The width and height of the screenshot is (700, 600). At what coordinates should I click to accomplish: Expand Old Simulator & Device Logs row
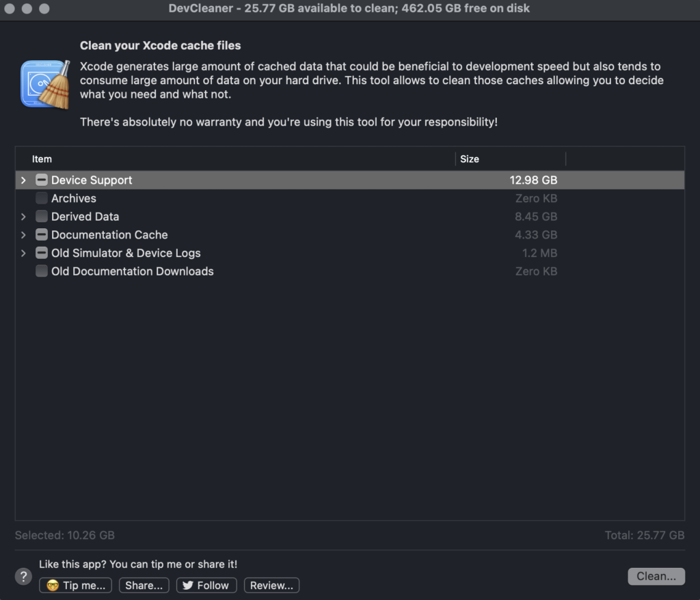[x=23, y=253]
